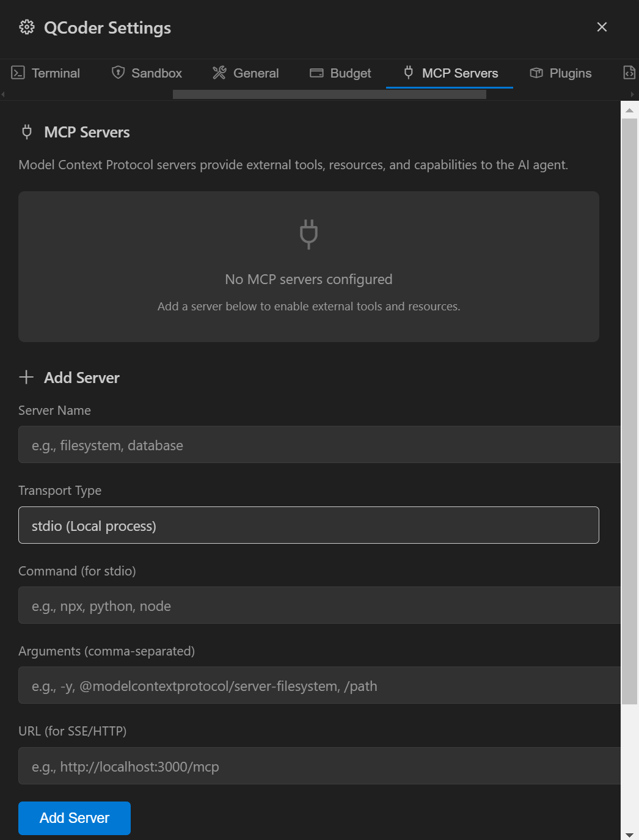
Task: Click the Server Name input field
Action: point(319,445)
